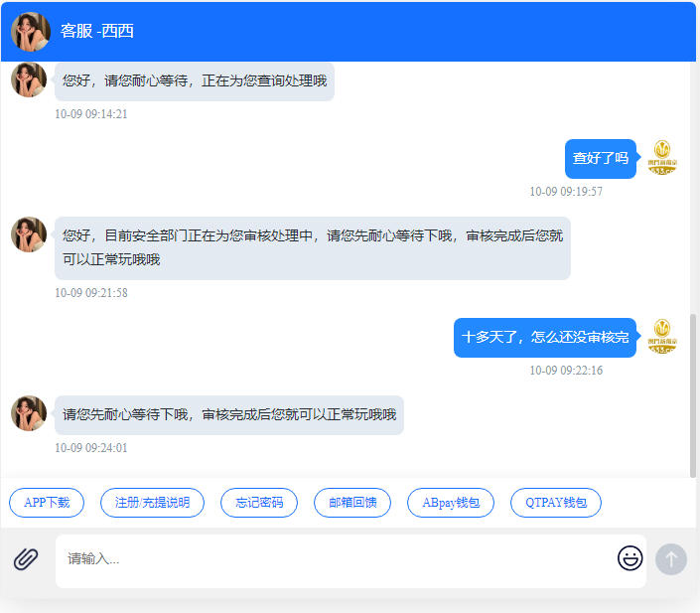Click agent avatar beside 09:14:21 message
Image resolution: width=700 pixels, height=613 pixels.
coord(29,79)
